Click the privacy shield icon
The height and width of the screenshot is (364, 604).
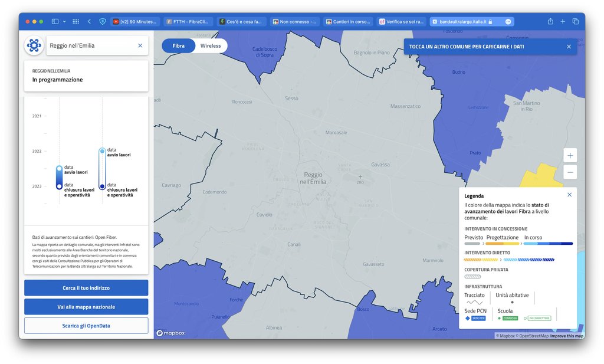(x=103, y=21)
